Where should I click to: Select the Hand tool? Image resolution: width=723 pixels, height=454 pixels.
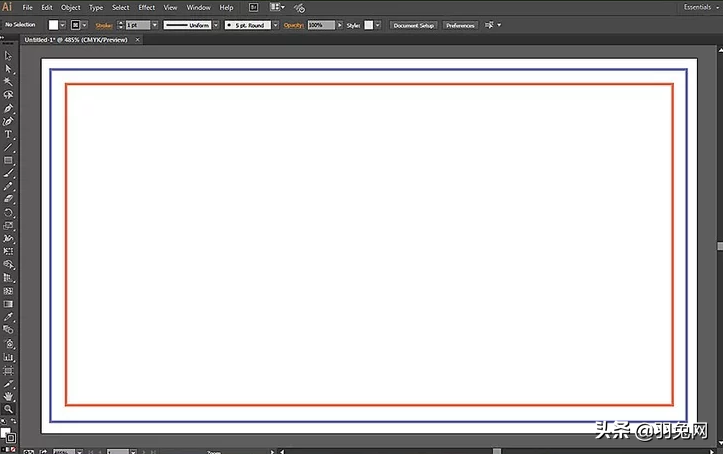pos(8,396)
